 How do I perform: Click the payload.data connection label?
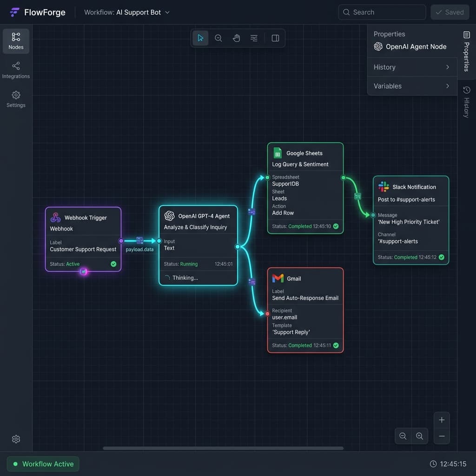tap(139, 249)
